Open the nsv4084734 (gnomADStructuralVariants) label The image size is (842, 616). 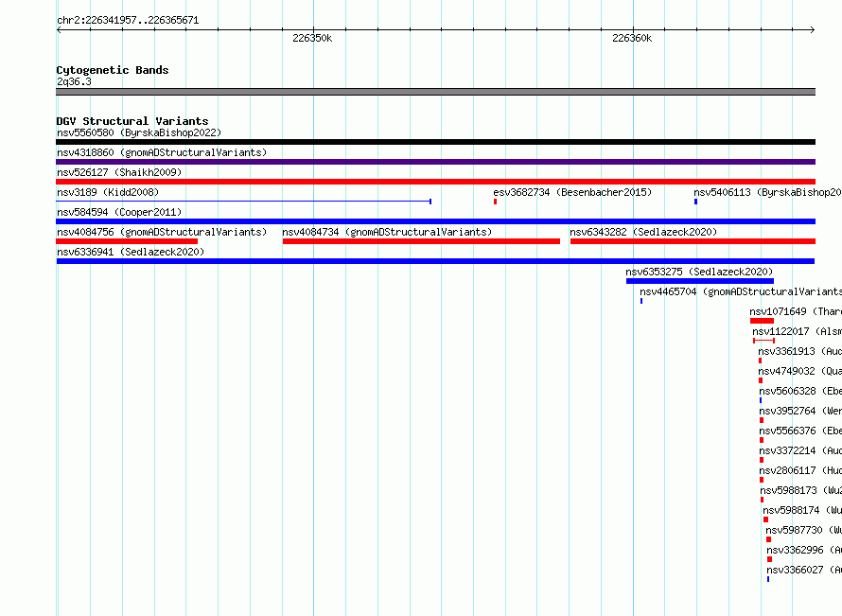[x=387, y=232]
